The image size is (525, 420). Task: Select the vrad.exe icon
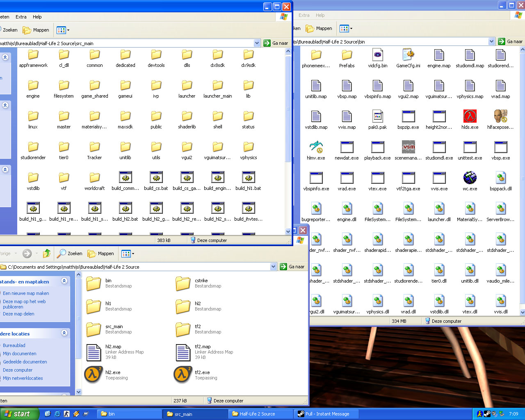(x=347, y=178)
